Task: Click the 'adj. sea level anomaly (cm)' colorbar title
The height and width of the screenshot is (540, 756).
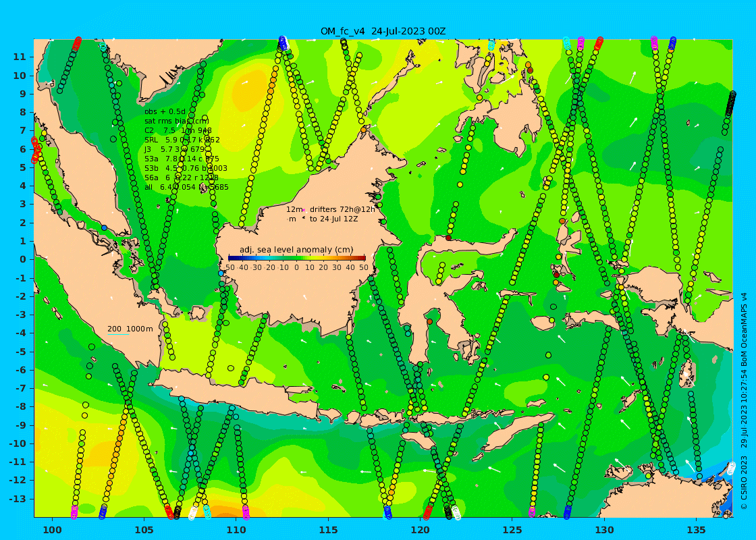Action: pos(296,250)
